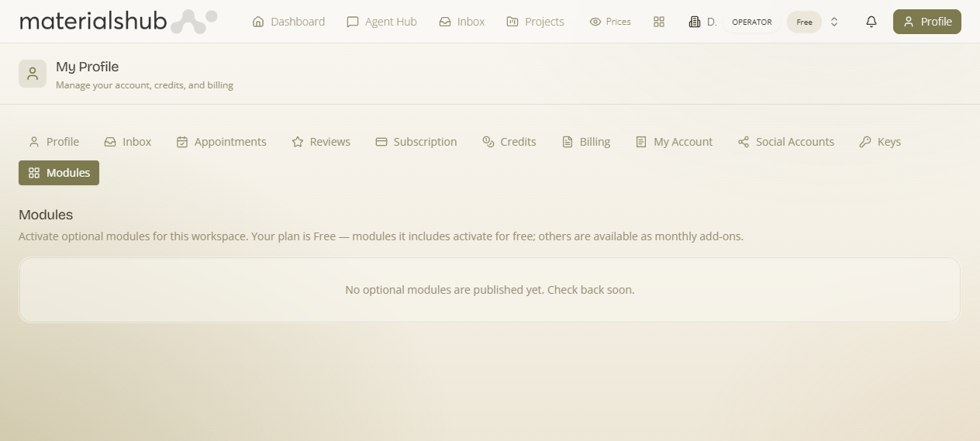This screenshot has width=980, height=441.
Task: Click the materialshub logo
Action: pos(118,21)
